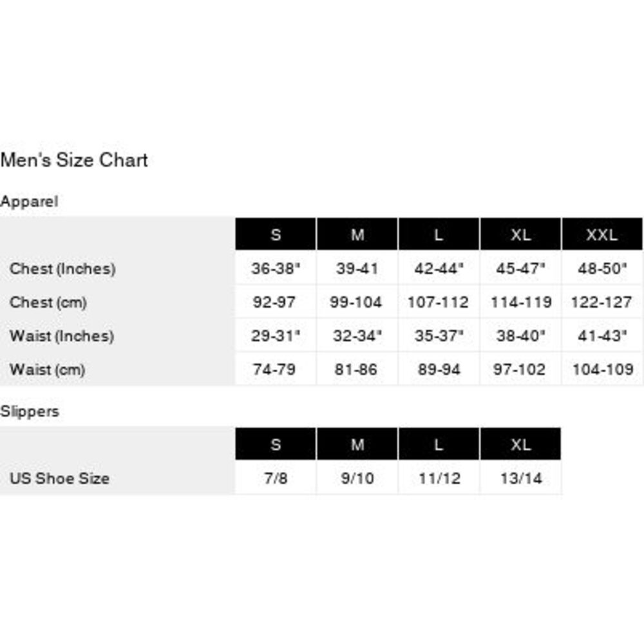
Task: Click the 97-102 waist cm cell
Action: (520, 369)
